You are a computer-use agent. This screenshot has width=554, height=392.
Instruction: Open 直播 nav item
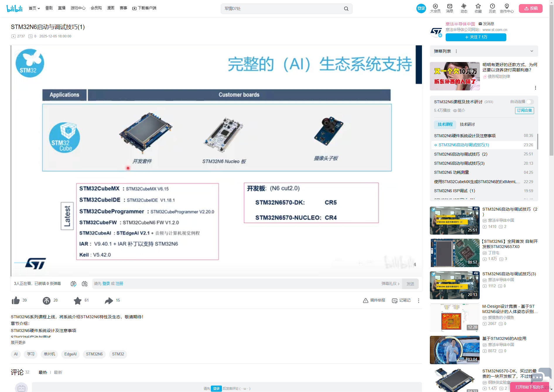click(62, 8)
